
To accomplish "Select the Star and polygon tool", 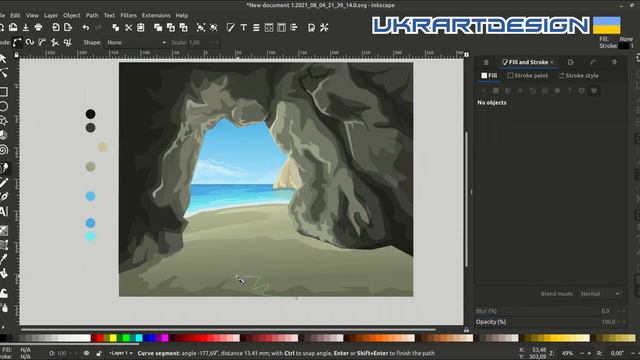I will (3, 121).
